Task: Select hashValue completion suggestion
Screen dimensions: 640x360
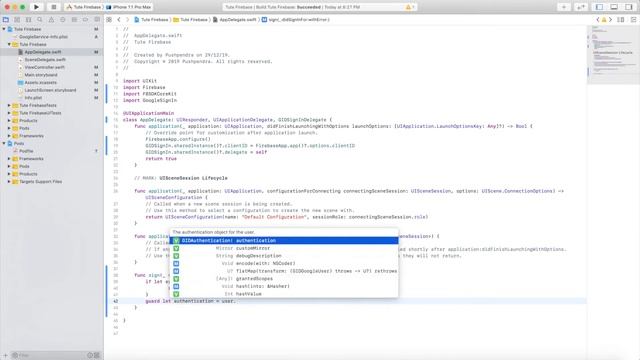Action: coord(284,294)
